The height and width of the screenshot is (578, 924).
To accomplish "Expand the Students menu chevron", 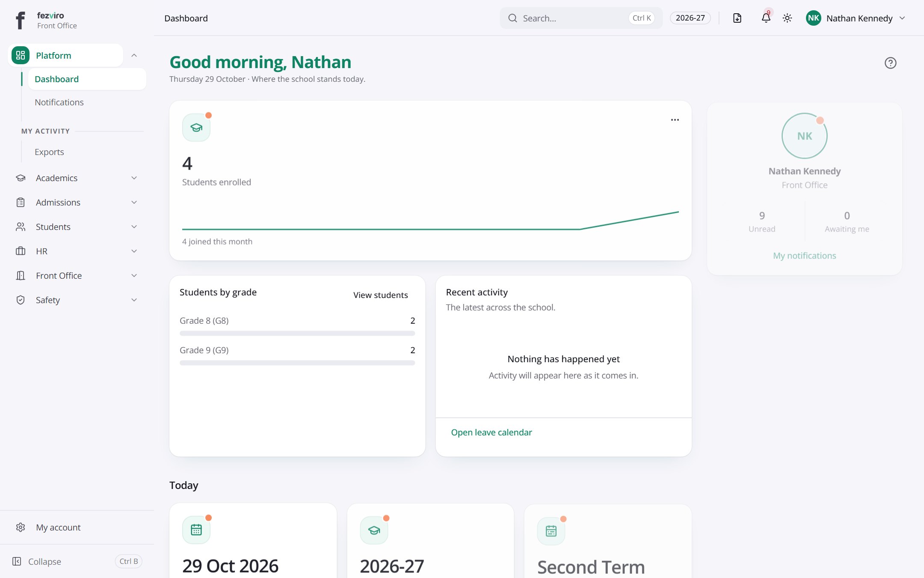I will [134, 226].
